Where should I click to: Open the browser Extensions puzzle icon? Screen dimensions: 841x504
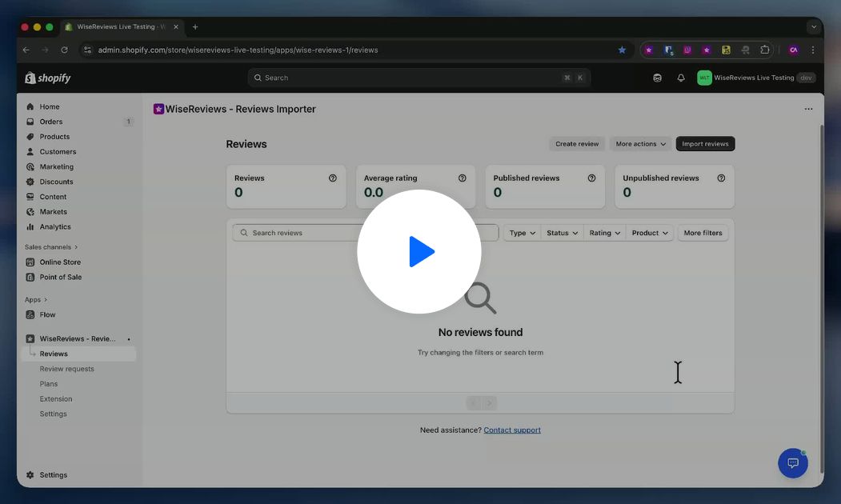click(x=764, y=50)
